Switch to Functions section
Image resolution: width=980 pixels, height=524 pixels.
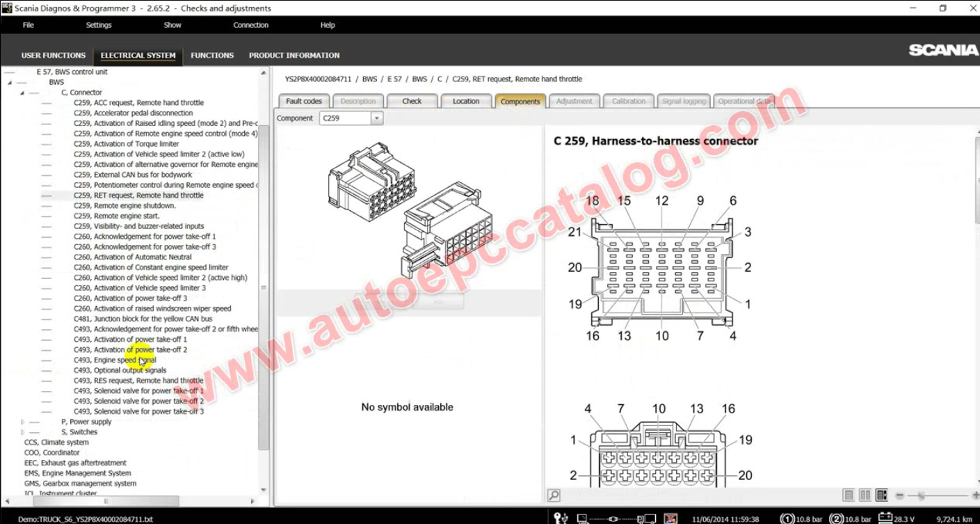[x=212, y=55]
